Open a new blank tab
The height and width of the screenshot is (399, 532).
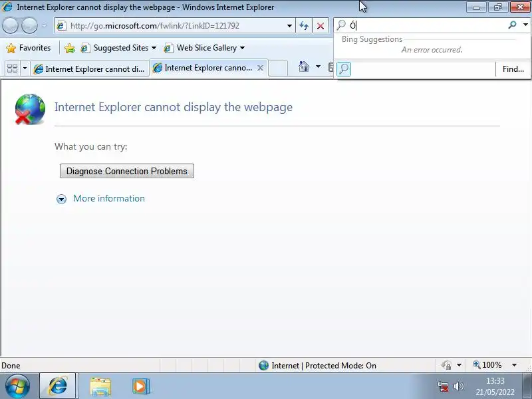278,68
